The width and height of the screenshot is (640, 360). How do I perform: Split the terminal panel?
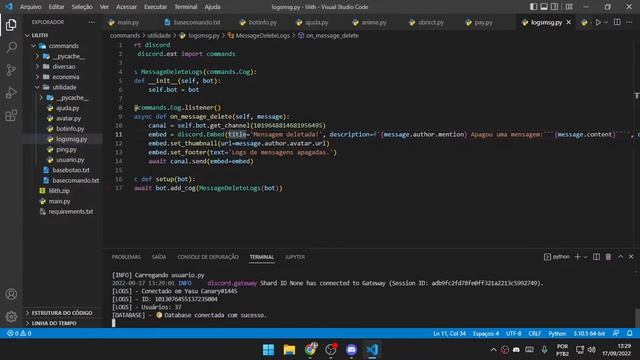[x=596, y=257]
